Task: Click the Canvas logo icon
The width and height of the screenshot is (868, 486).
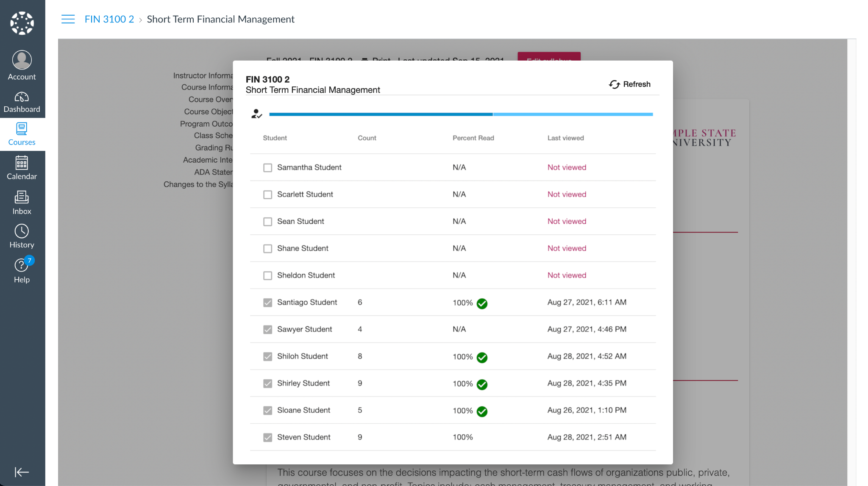Action: [x=22, y=23]
